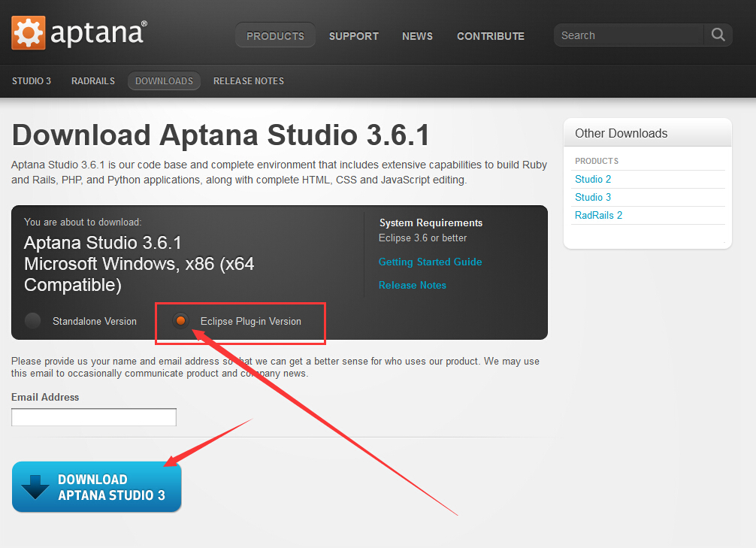This screenshot has width=756, height=548.
Task: Click into the Email Address field
Action: tap(94, 417)
